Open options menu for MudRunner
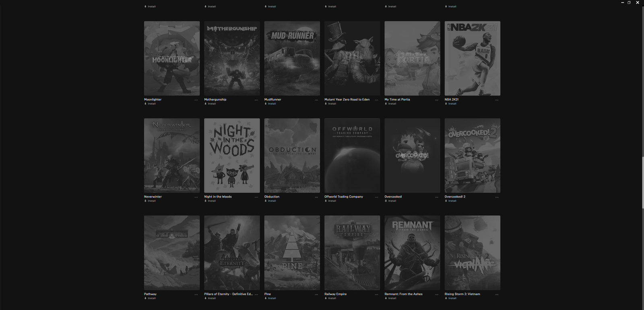The height and width of the screenshot is (310, 644). 316,100
